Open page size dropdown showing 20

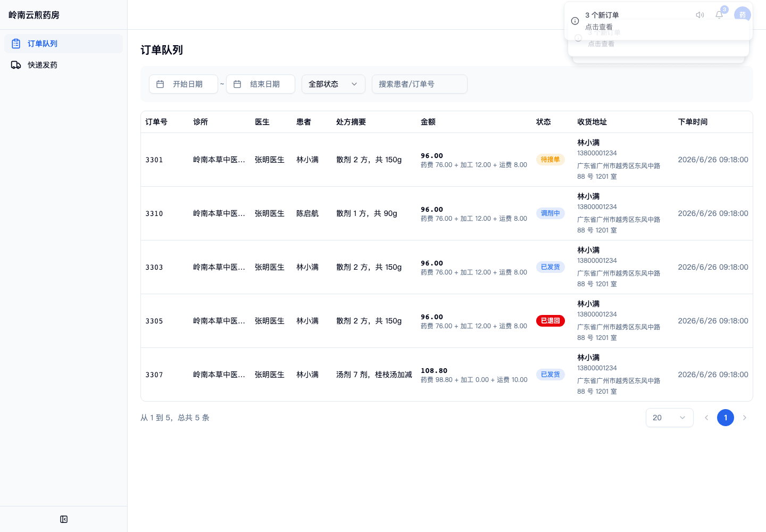670,418
